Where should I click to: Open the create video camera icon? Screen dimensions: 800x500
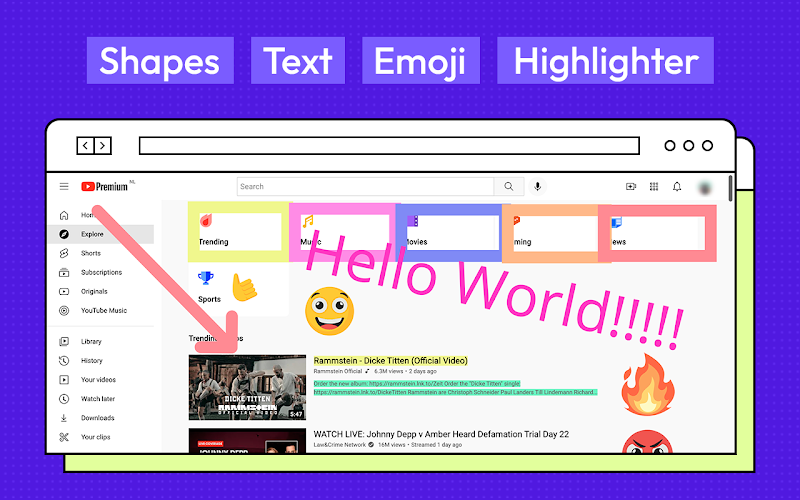[x=631, y=187]
